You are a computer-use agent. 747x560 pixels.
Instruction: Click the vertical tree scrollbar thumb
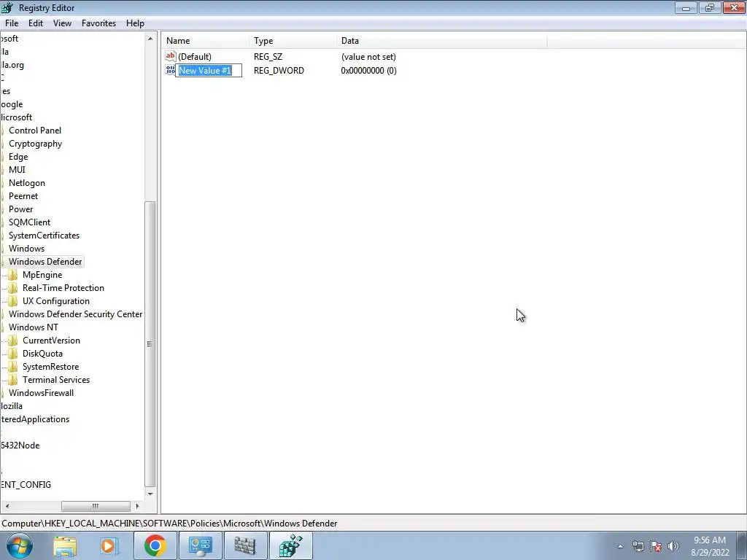click(150, 344)
